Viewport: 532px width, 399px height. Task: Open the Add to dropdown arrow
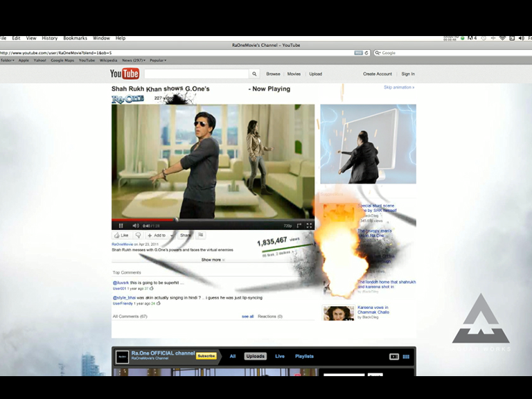(172, 236)
